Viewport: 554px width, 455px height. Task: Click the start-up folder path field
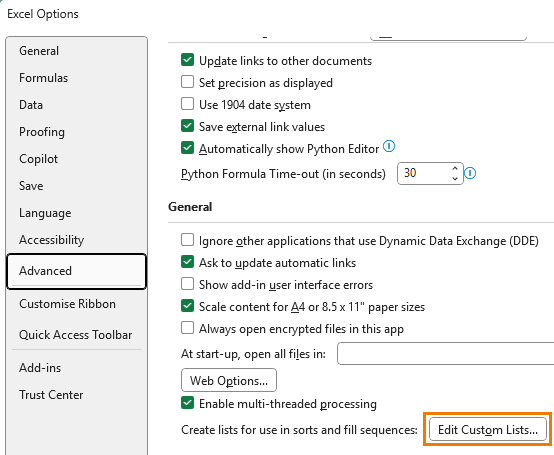tap(445, 353)
